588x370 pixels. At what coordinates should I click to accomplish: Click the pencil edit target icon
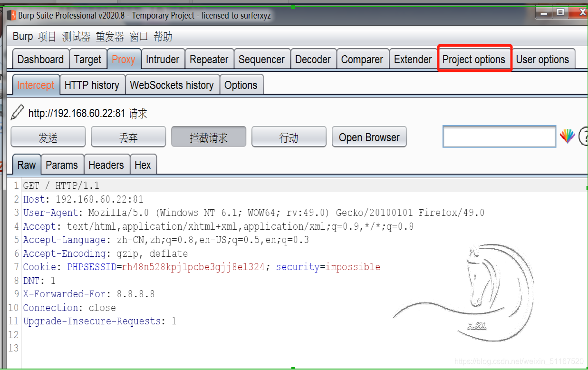[17, 113]
